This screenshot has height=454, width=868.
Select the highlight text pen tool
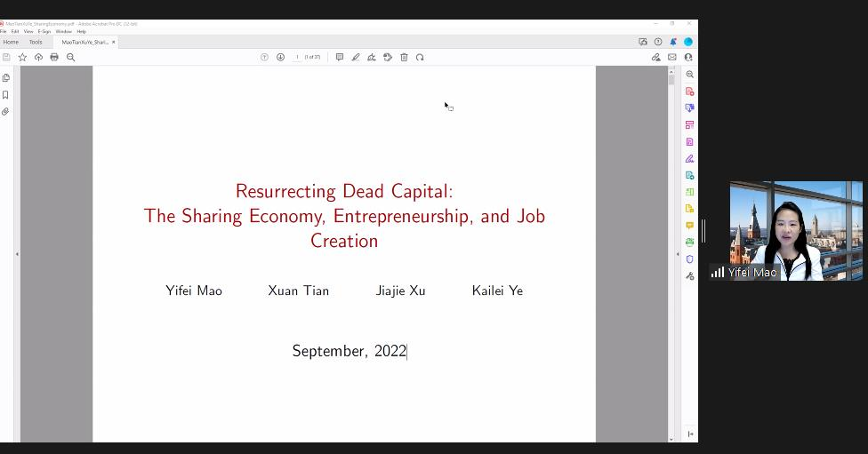pyautogui.click(x=356, y=57)
